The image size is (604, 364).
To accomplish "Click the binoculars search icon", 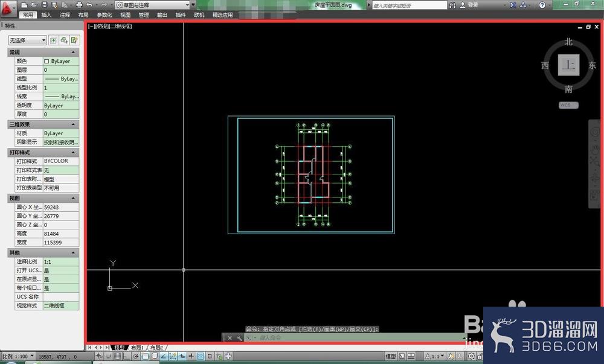I will [x=452, y=5].
